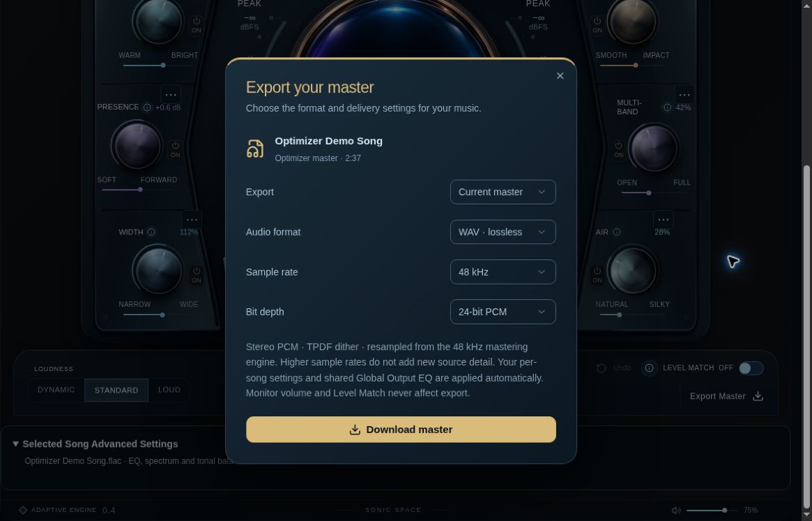Click the Level Match info icon
The image size is (812, 521).
click(x=649, y=368)
